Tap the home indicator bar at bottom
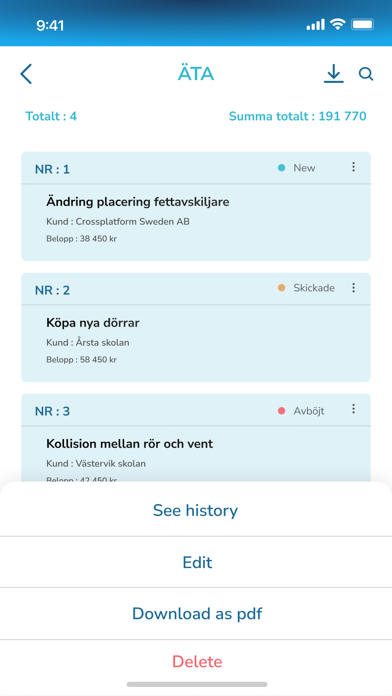The width and height of the screenshot is (392, 696). tap(197, 684)
